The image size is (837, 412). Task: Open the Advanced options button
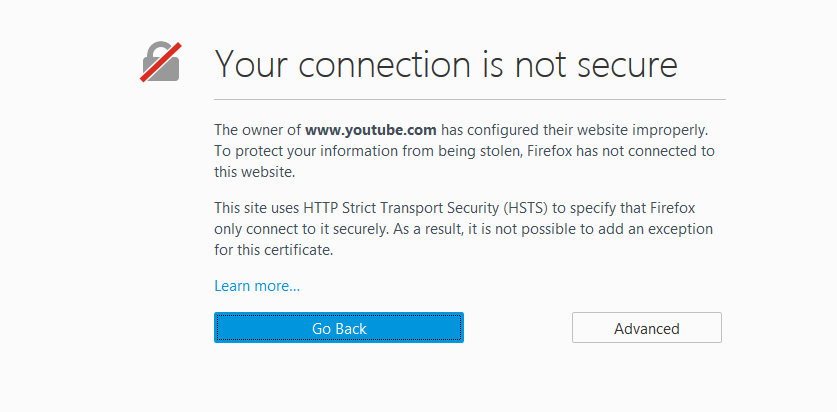646,328
